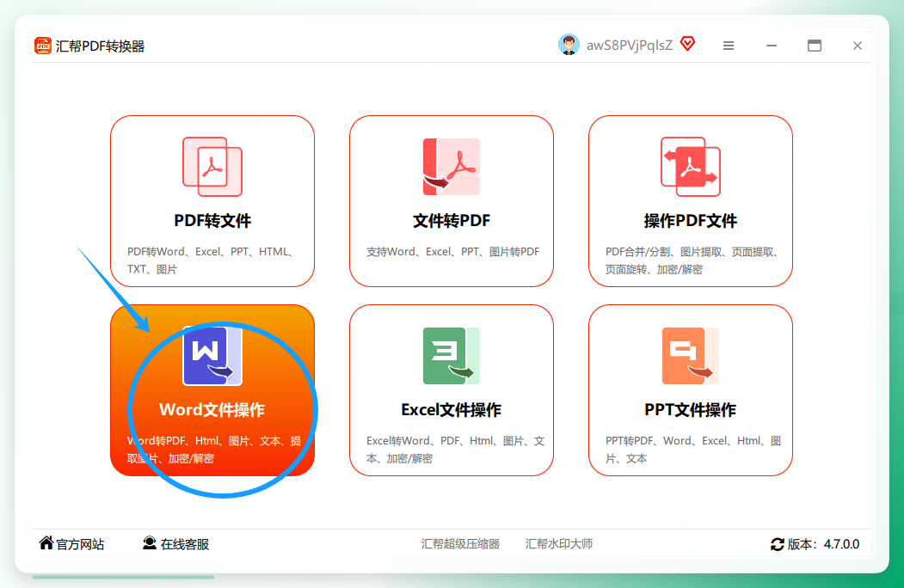904x588 pixels.
Task: Click description 支持Word、Excel、PPT、图片转PDF
Action: click(x=453, y=252)
